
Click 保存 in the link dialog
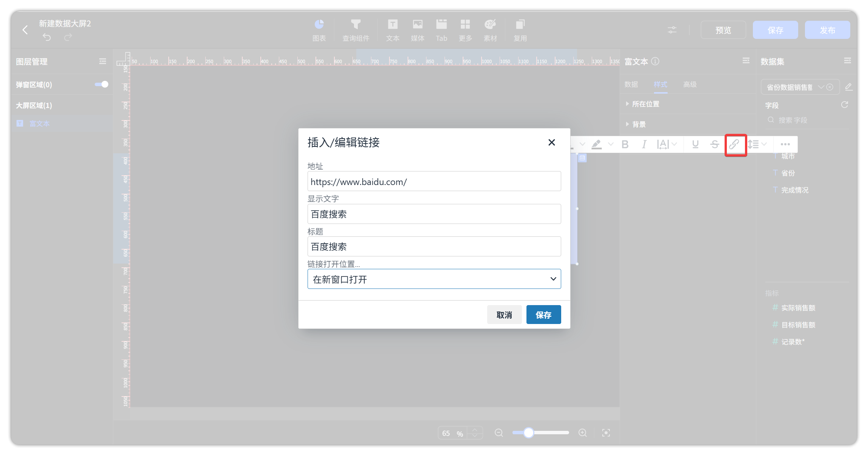click(543, 315)
